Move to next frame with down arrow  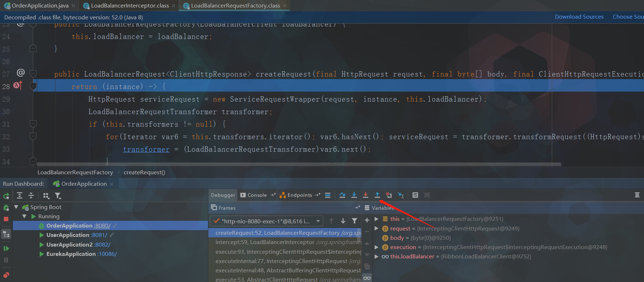tap(343, 221)
